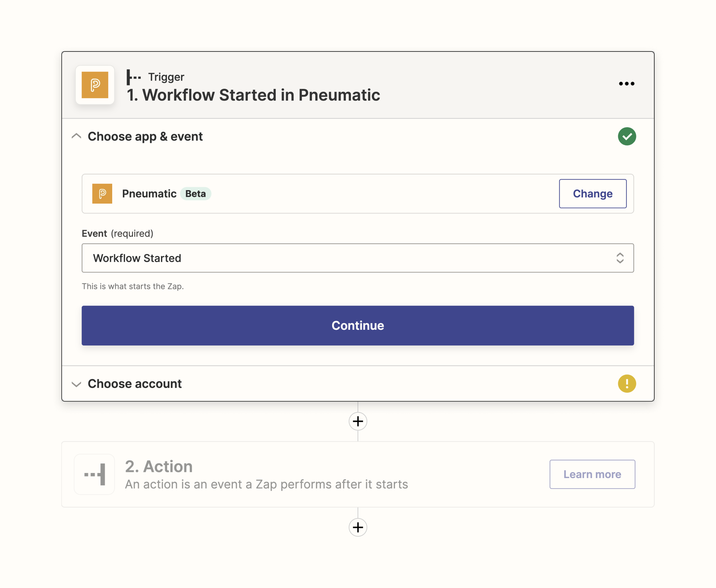Select the Workflow Started event option
Viewport: 716px width, 588px height.
357,258
